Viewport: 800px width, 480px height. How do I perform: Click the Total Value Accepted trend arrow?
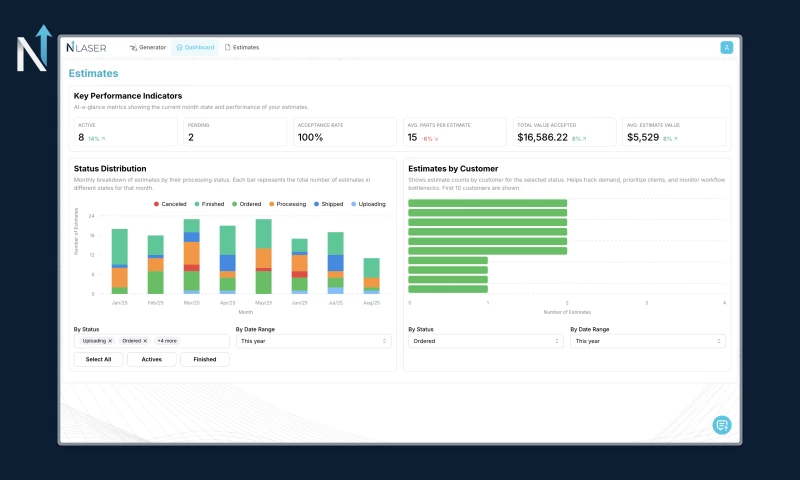click(x=584, y=139)
